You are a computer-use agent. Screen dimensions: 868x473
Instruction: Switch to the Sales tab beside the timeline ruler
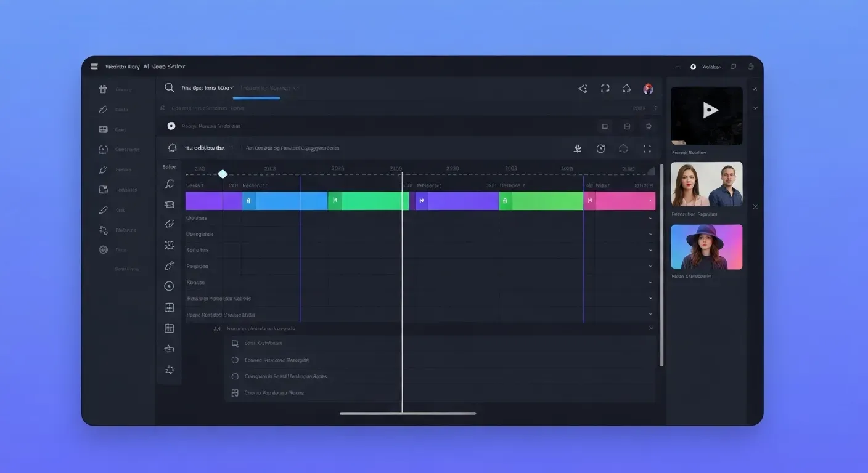point(170,166)
